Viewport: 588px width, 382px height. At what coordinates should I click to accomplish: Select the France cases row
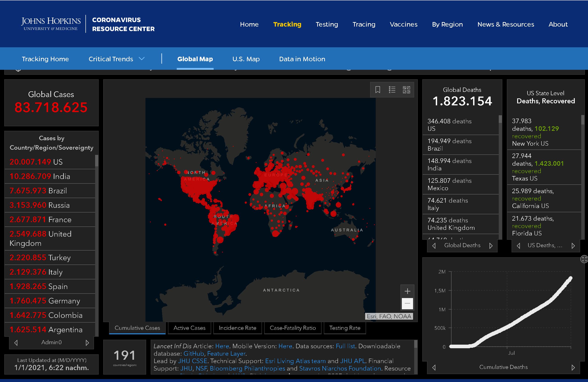50,219
